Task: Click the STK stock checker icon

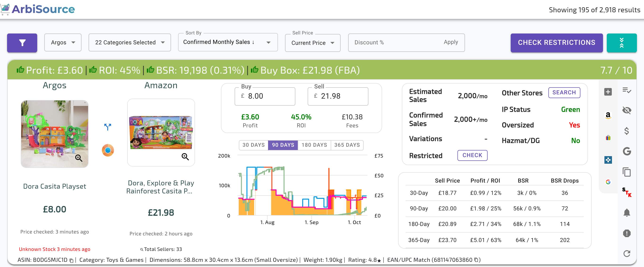Action: point(627,192)
